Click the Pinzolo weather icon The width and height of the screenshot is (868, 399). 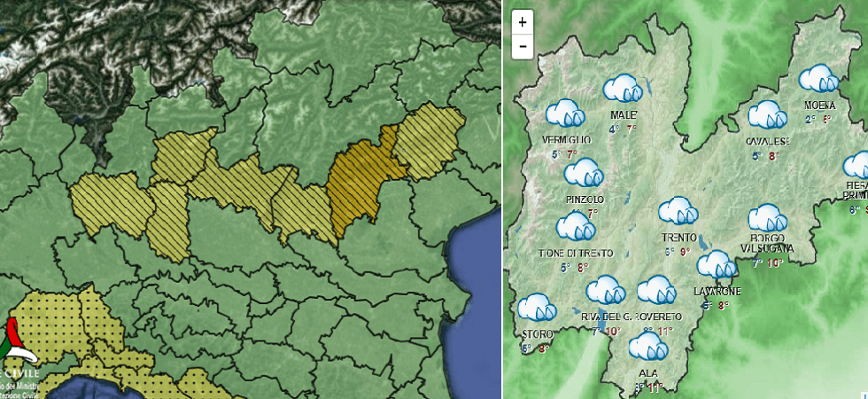click(584, 172)
